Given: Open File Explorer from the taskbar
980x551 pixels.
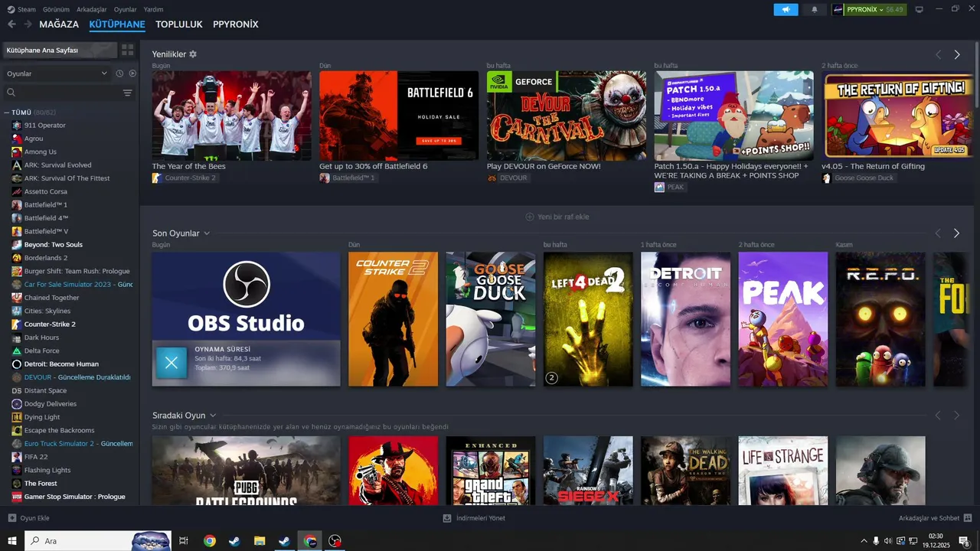Looking at the screenshot, I should [260, 541].
